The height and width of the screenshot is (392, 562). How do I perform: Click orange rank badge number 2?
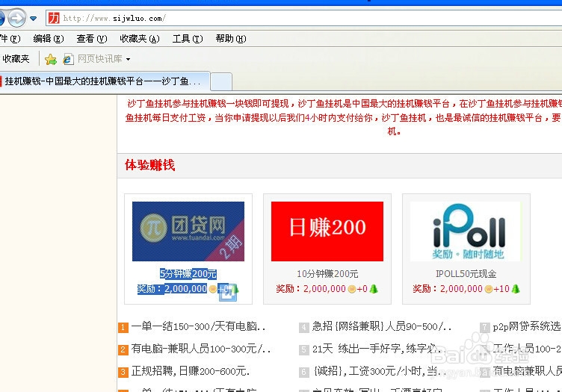point(123,349)
